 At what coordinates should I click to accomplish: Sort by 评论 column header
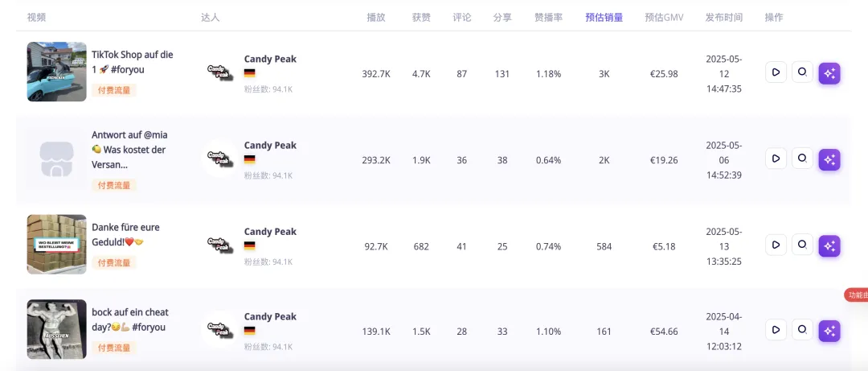pyautogui.click(x=461, y=17)
